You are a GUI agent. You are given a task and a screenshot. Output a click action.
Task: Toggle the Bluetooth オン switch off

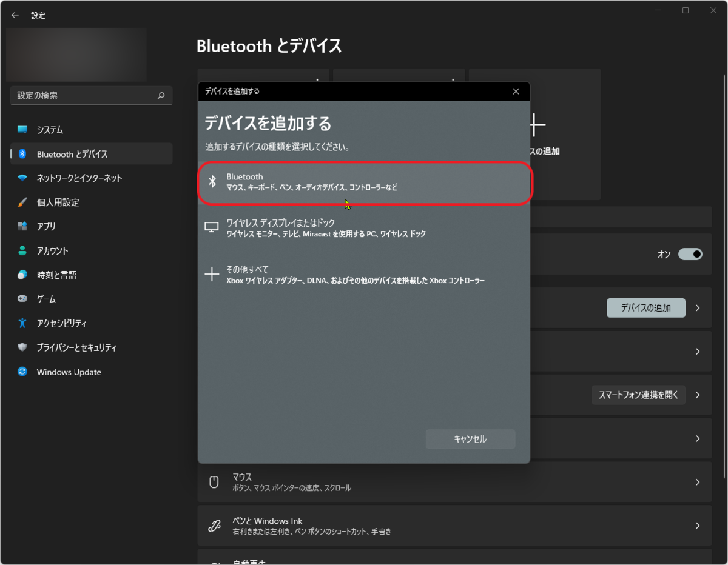coord(690,254)
